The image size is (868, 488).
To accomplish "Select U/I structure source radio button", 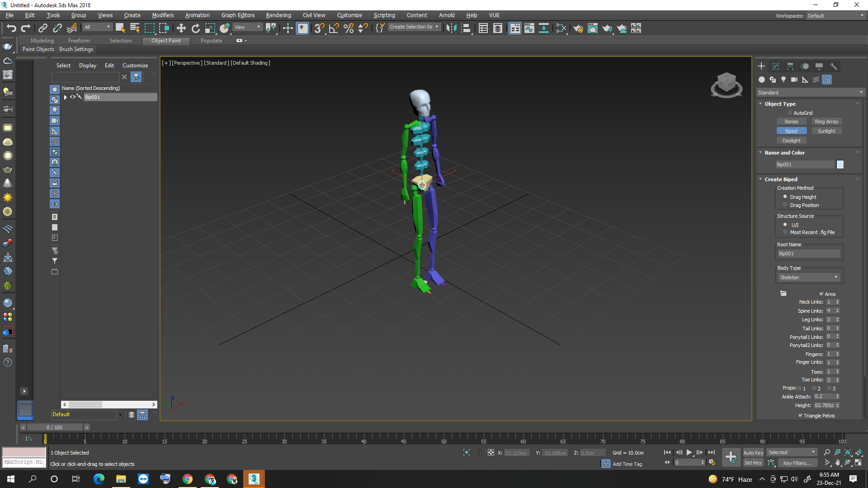I will point(785,225).
